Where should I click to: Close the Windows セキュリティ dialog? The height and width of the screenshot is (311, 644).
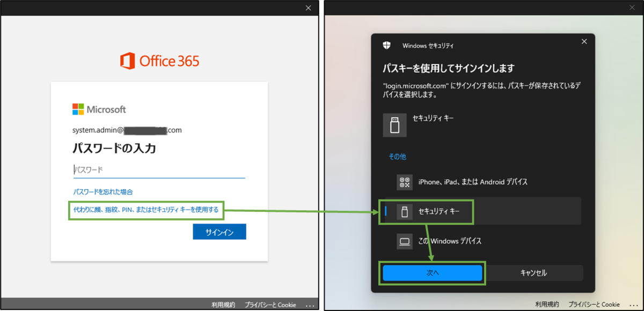click(584, 41)
